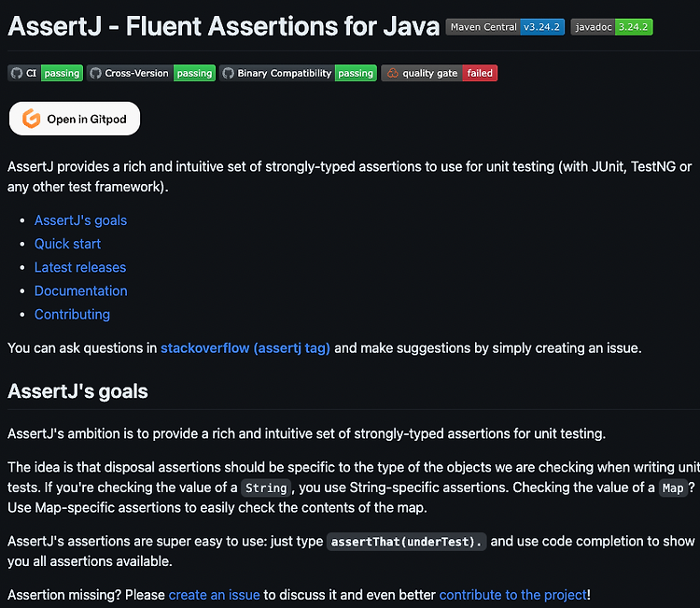Open stackoverflow (assertj tag) link
The width and height of the screenshot is (700, 608).
(x=245, y=348)
